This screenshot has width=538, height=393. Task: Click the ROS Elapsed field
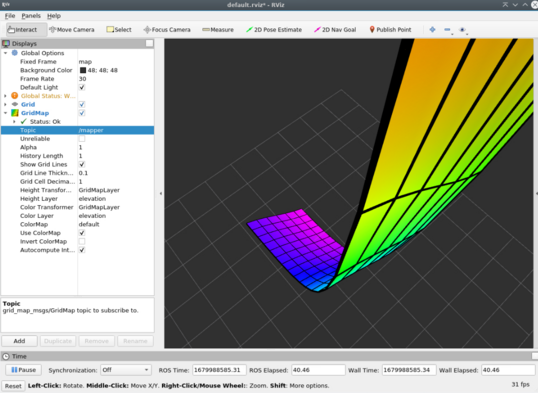click(x=318, y=370)
